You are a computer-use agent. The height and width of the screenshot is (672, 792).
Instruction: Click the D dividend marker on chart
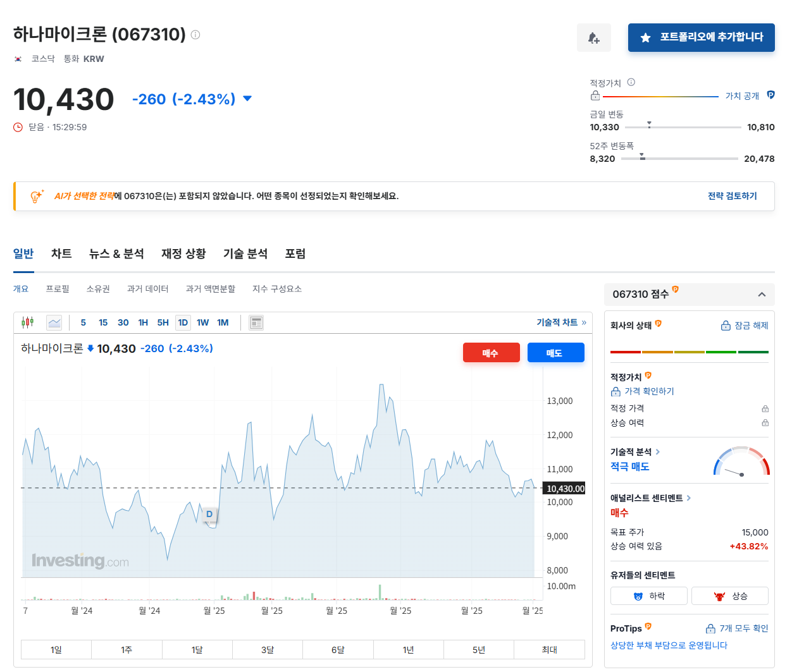point(209,515)
